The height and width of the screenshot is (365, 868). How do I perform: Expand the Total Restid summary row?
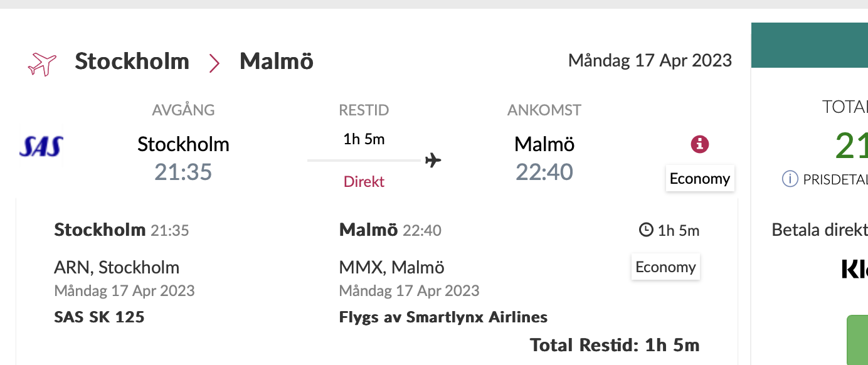click(615, 344)
